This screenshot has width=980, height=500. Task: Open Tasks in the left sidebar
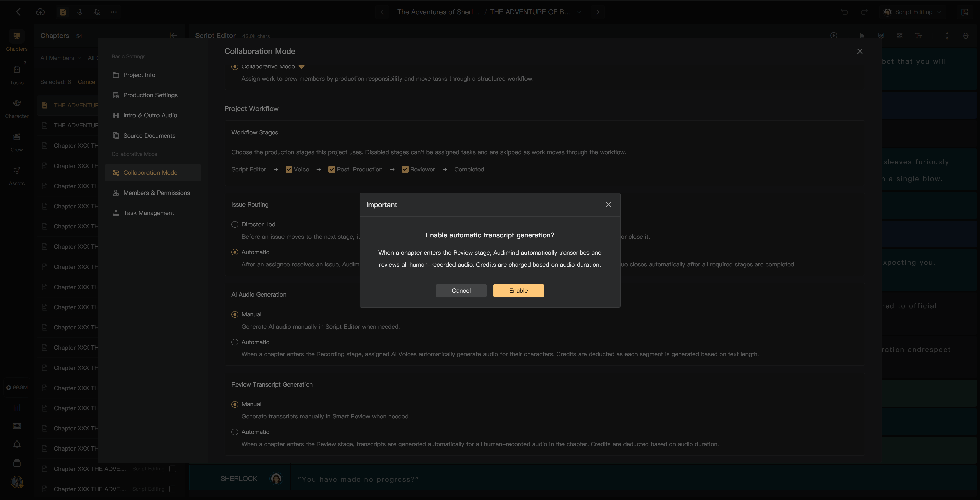pyautogui.click(x=17, y=74)
